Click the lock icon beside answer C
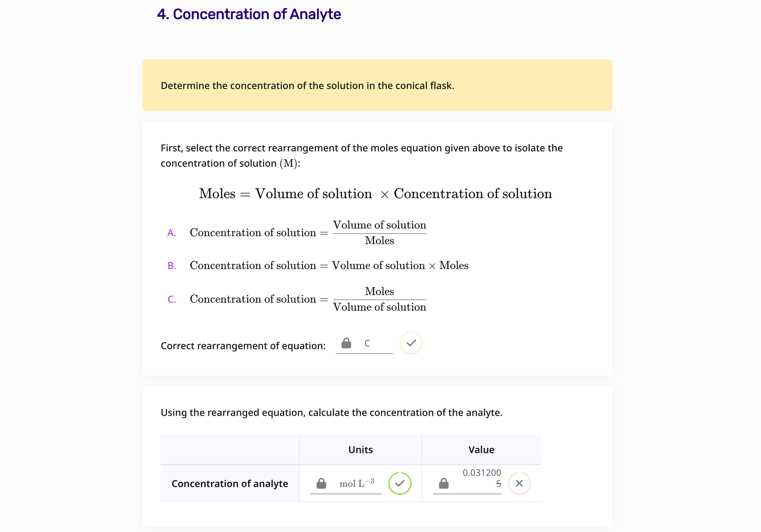The height and width of the screenshot is (532, 761). pyautogui.click(x=347, y=343)
